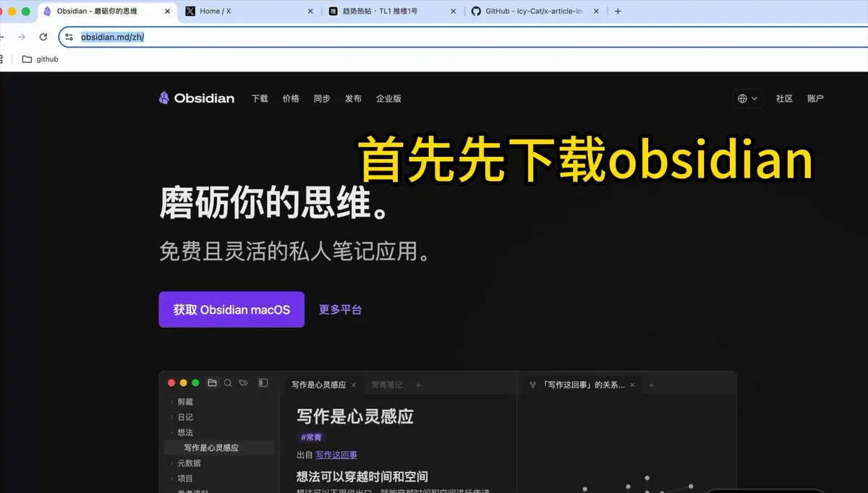The image size is (868, 493).
Task: Click the search magnifier icon in preview
Action: pyautogui.click(x=228, y=383)
